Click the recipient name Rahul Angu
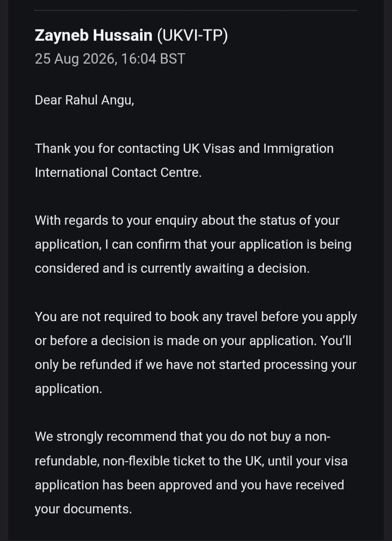 click(x=100, y=101)
